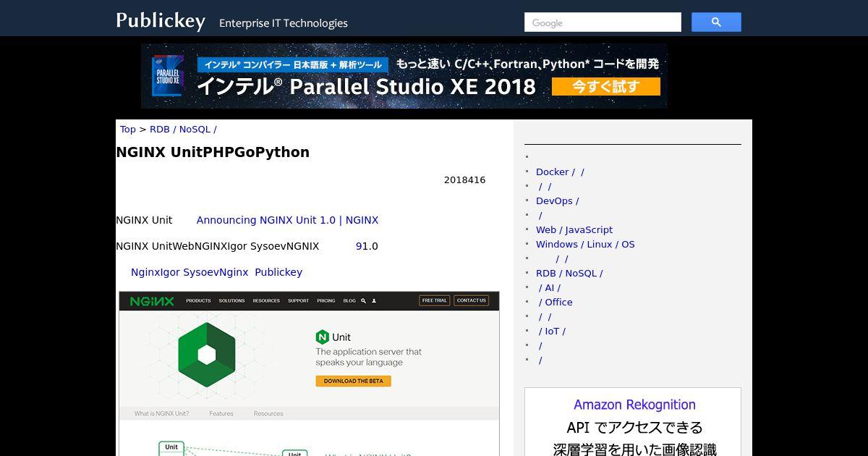This screenshot has width=868, height=456.
Task: Open the NginxIgor SysoevNginx Publickey article link
Action: click(216, 272)
